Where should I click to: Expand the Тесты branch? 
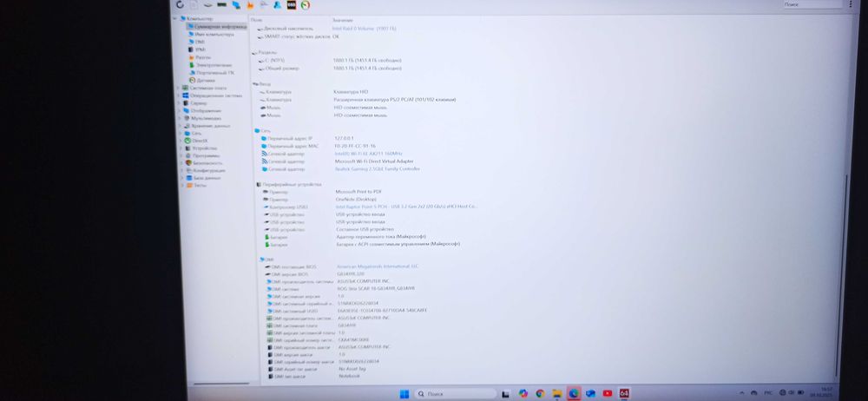pyautogui.click(x=181, y=185)
